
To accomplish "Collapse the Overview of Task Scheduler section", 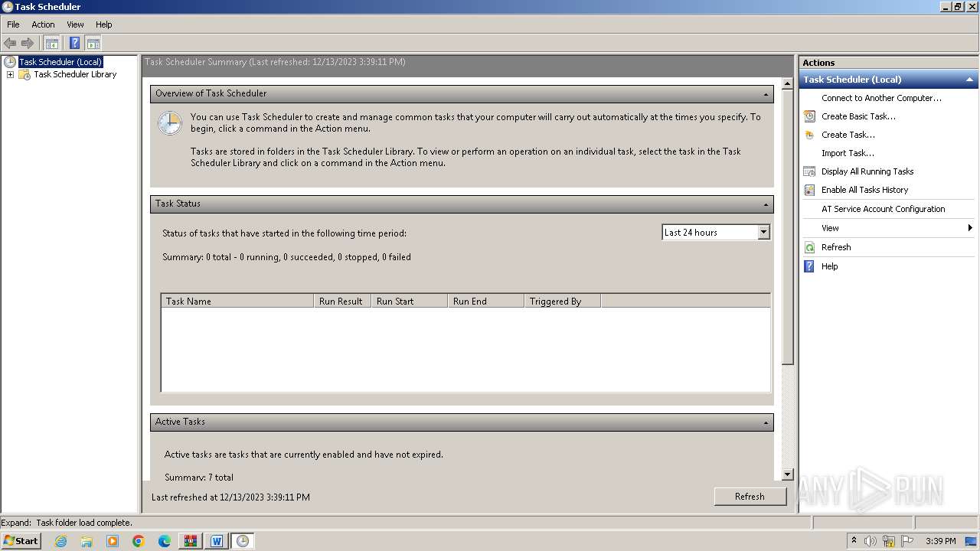I will [x=766, y=94].
